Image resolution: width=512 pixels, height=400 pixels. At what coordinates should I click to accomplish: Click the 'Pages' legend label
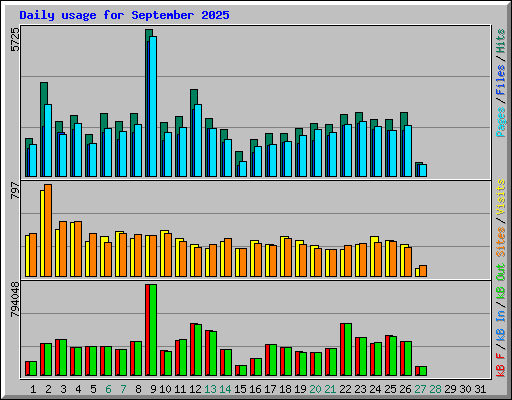click(501, 122)
